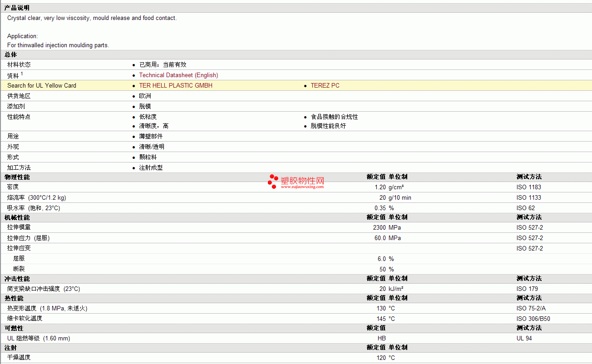Click the 已商用：当前有效 value
This screenshot has width=592, height=364.
coord(163,65)
